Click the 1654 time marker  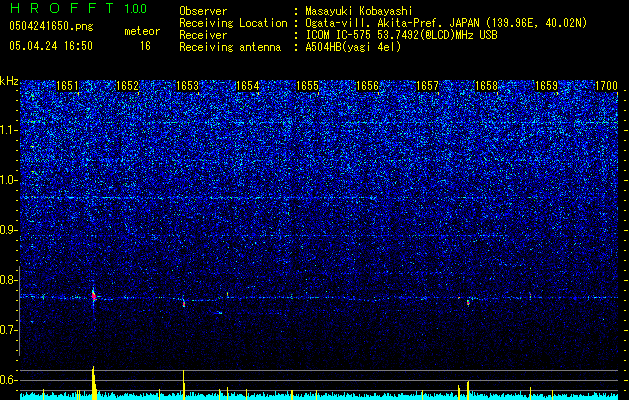coord(248,86)
